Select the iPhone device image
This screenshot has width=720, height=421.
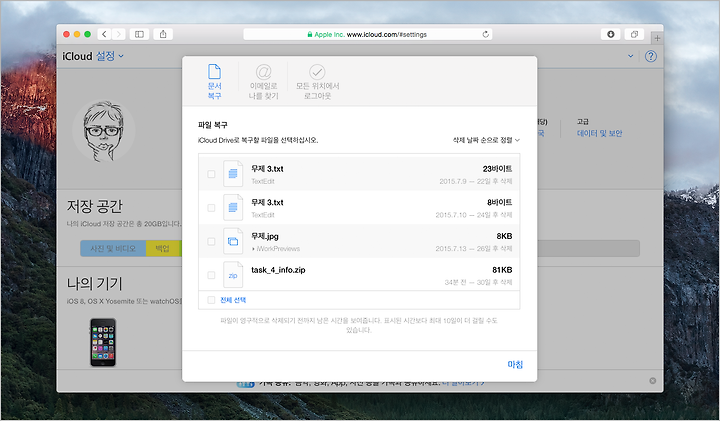(x=103, y=342)
